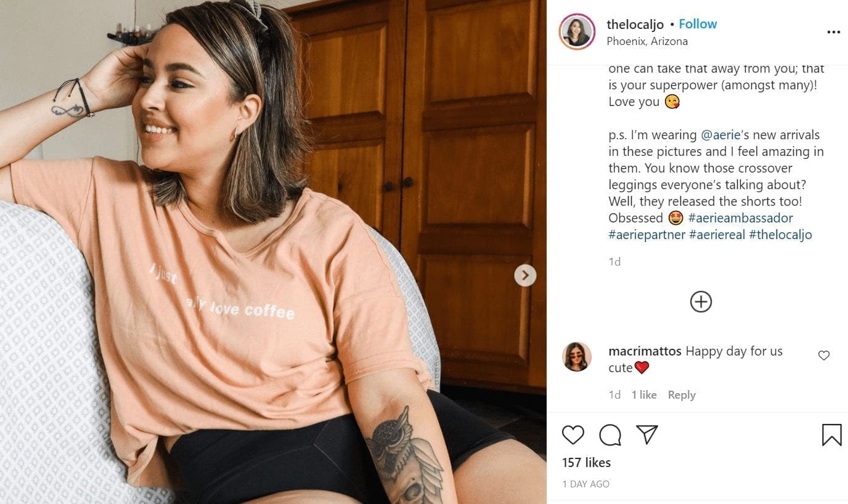
Task: Click the plus icon to load more comments
Action: (701, 301)
